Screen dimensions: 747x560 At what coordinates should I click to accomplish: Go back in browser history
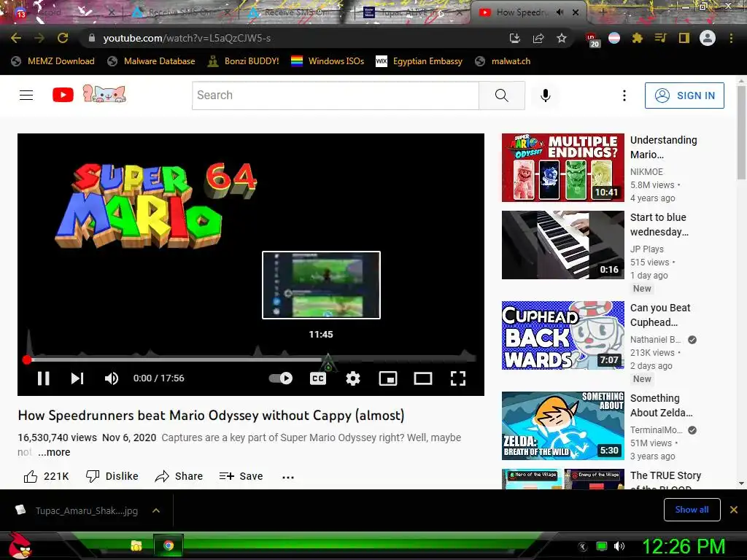(16, 38)
